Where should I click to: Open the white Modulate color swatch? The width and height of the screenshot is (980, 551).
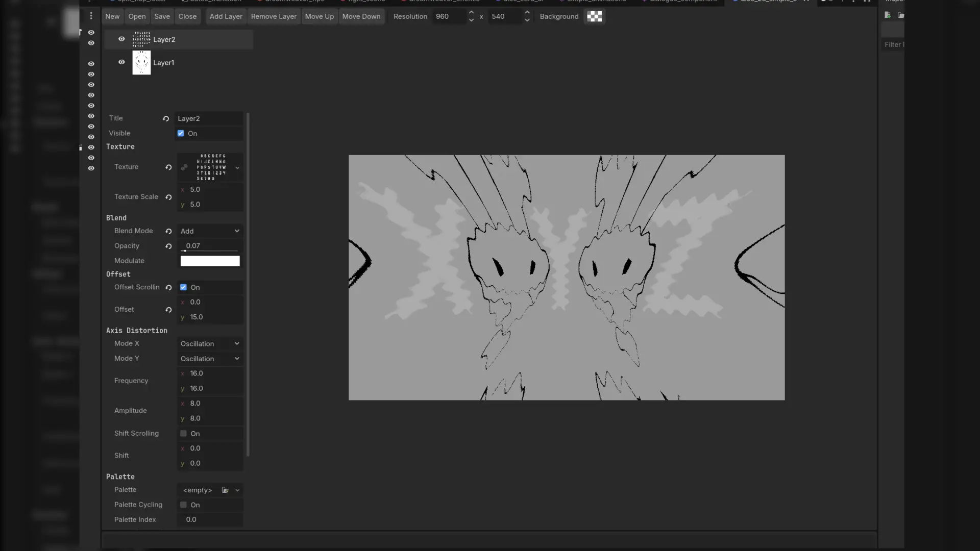pyautogui.click(x=210, y=261)
